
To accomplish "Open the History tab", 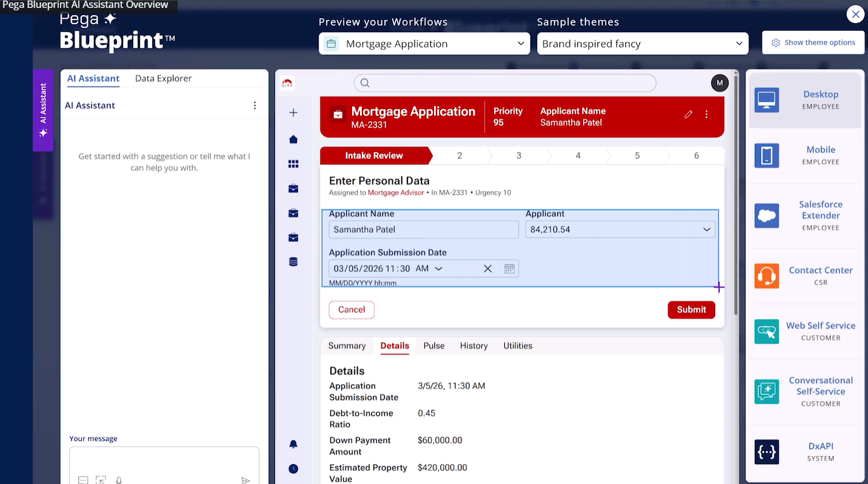I will point(474,346).
